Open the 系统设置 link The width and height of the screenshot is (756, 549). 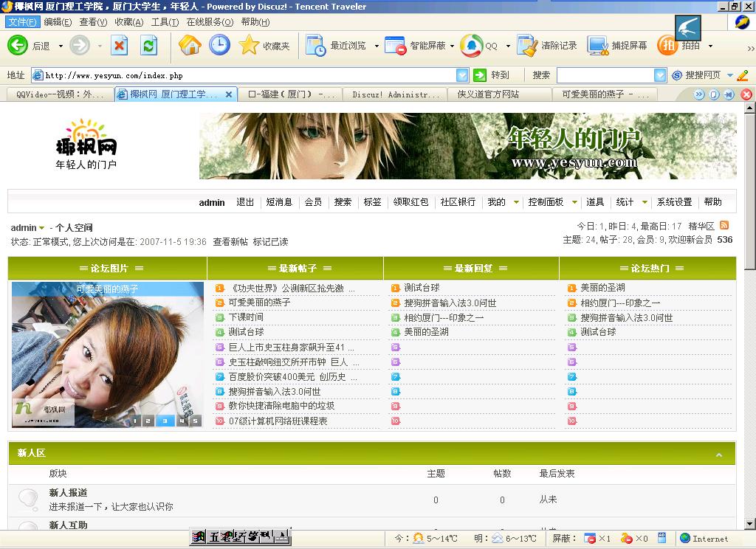[x=674, y=202]
